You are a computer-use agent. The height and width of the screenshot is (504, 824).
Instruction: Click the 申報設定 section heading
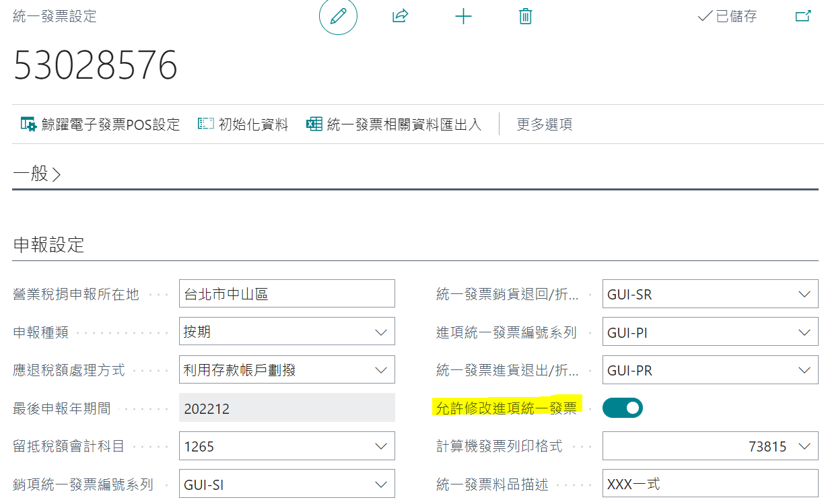(49, 244)
